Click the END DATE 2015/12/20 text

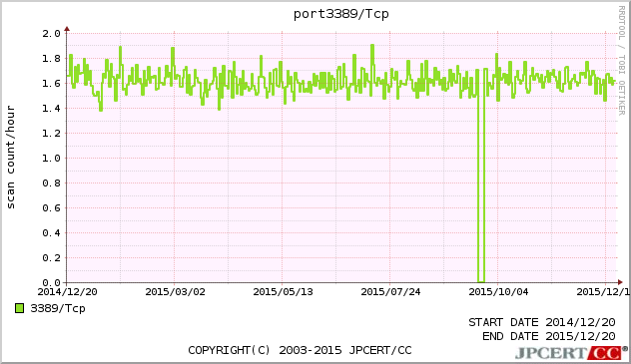pyautogui.click(x=549, y=336)
